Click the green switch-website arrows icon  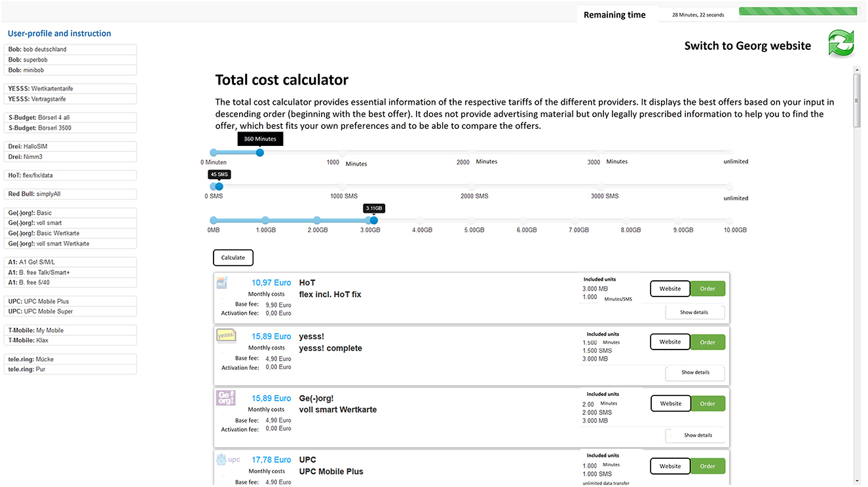click(841, 43)
